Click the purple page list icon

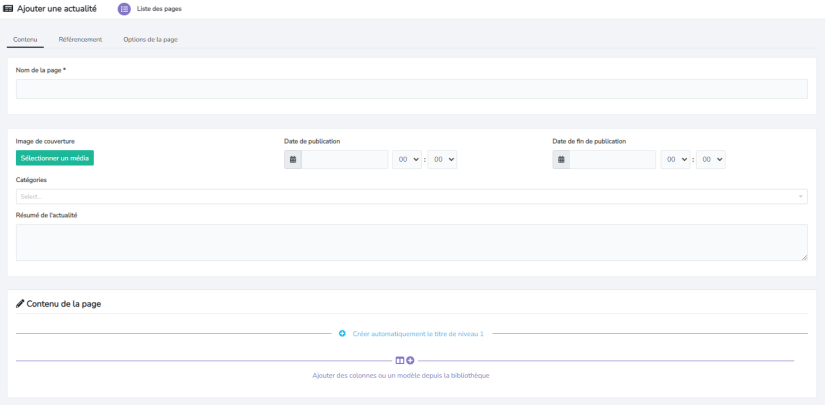coord(124,9)
